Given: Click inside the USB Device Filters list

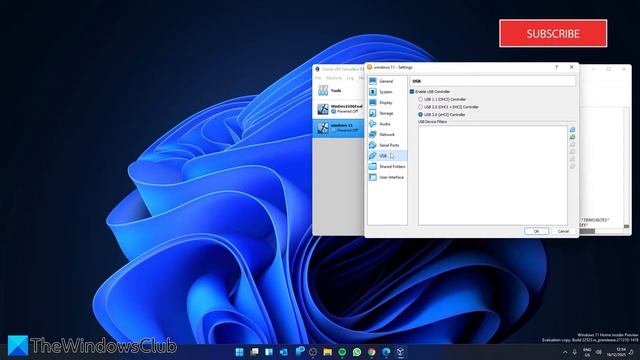Looking at the screenshot, I should 493,175.
